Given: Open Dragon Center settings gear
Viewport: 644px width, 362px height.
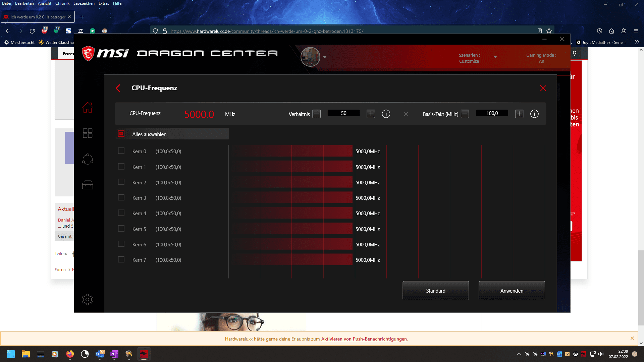Looking at the screenshot, I should 87,299.
